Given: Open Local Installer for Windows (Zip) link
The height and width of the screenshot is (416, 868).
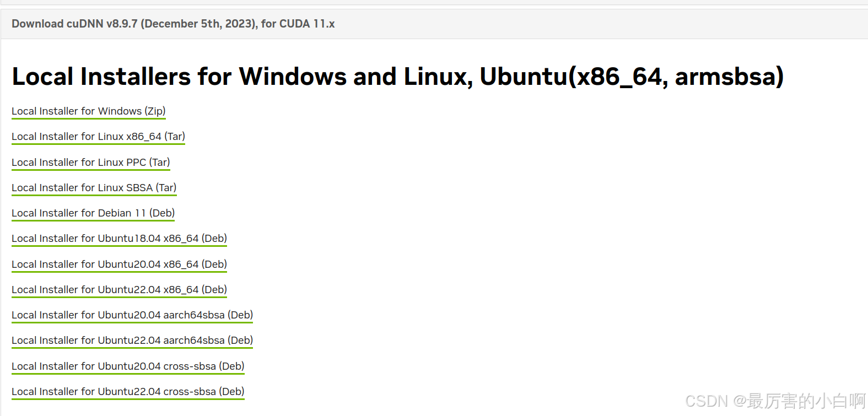Looking at the screenshot, I should pos(88,111).
